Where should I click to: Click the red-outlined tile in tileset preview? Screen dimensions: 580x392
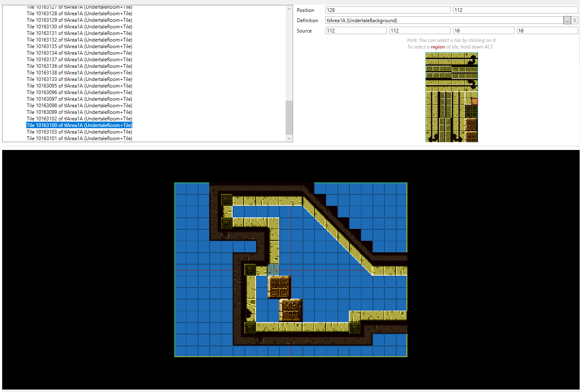point(475,101)
